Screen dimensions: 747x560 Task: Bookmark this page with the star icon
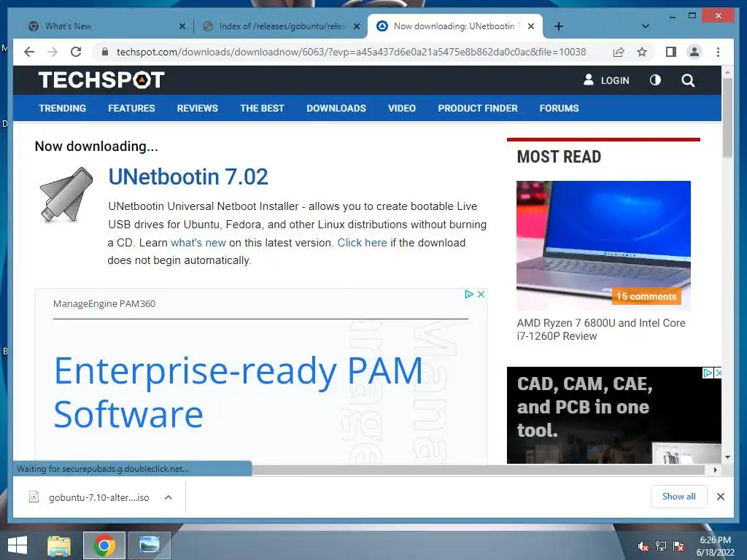642,52
